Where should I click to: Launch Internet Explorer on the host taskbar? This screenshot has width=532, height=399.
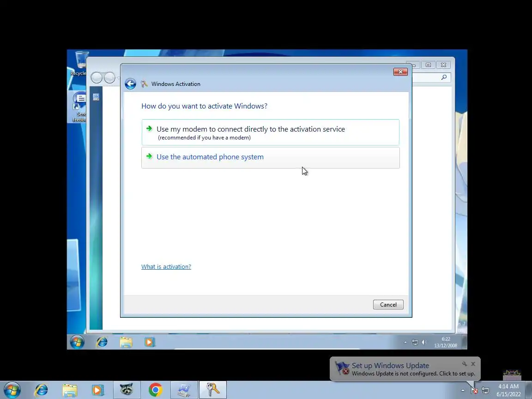click(42, 390)
